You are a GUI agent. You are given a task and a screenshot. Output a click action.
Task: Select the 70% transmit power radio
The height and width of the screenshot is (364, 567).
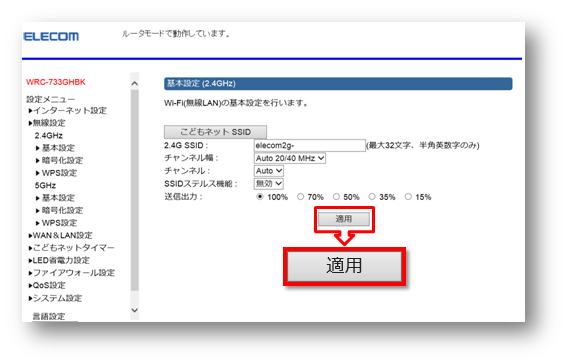pyautogui.click(x=300, y=197)
